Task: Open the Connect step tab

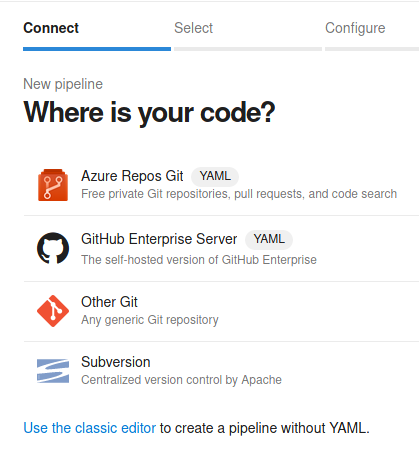Action: pos(51,28)
